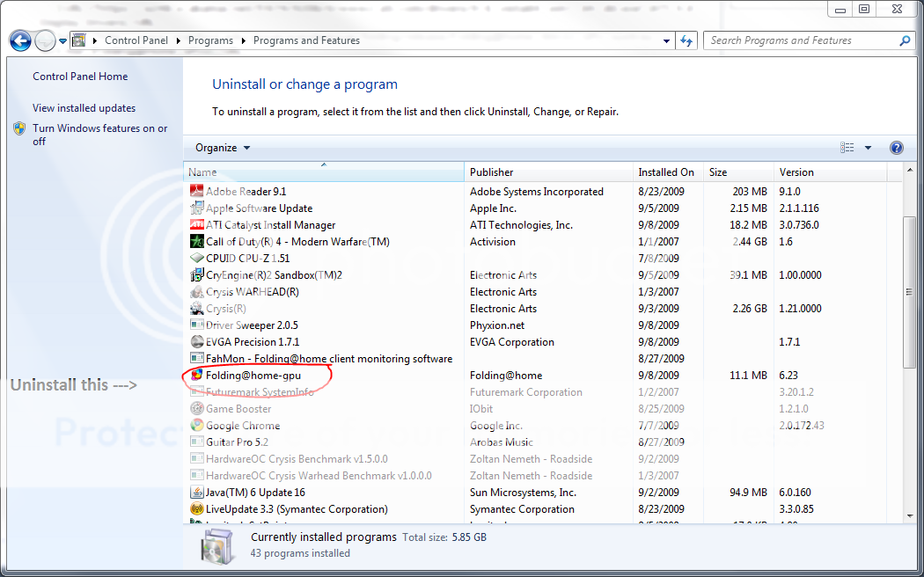This screenshot has height=577, width=924.
Task: Click the Folding@home-gpu icon
Action: pyautogui.click(x=197, y=375)
